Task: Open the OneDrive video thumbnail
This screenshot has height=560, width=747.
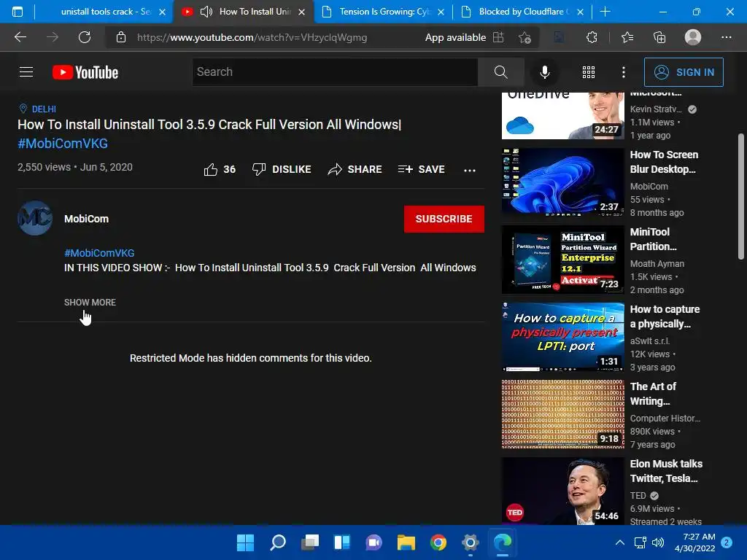Action: pyautogui.click(x=562, y=115)
